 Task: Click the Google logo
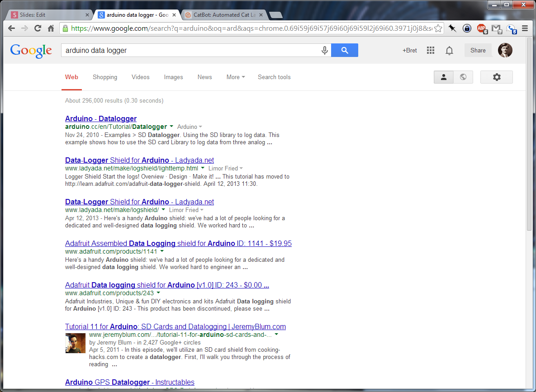[x=31, y=51]
